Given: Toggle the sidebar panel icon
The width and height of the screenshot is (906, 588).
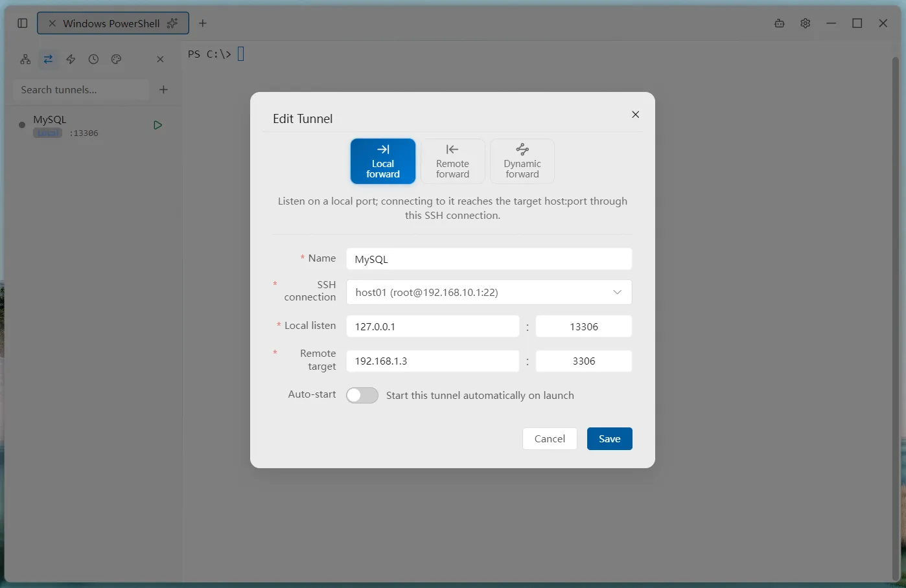Looking at the screenshot, I should (22, 23).
